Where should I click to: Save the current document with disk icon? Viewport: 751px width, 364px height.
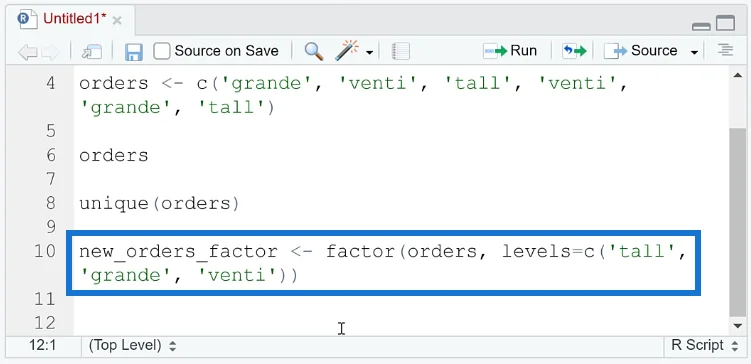tap(134, 51)
